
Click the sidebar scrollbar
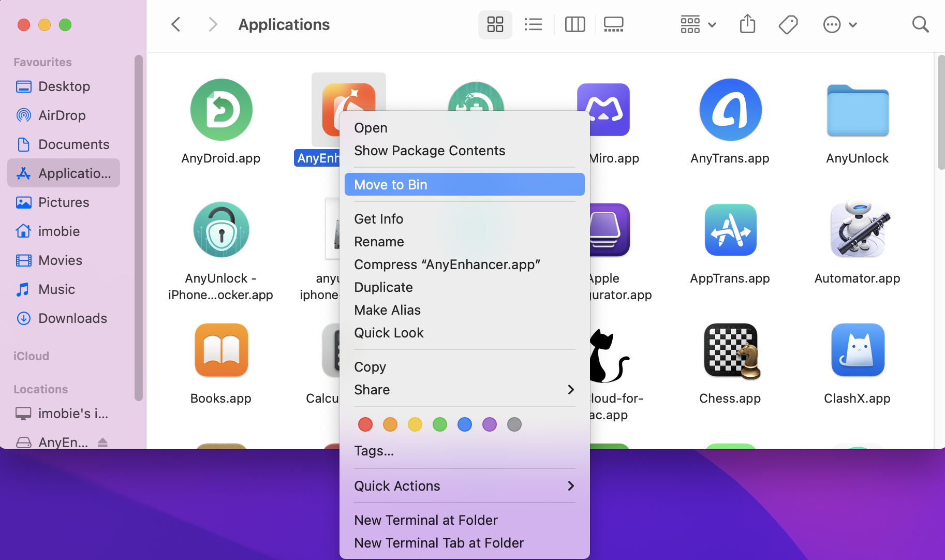(138, 228)
